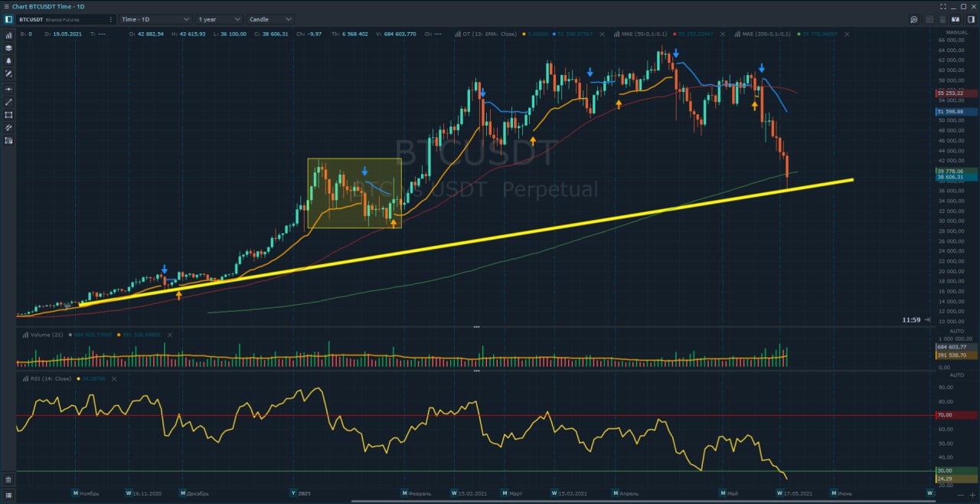Click the trash icon to delete drawings
This screenshot has height=504, width=980.
(x=8, y=479)
